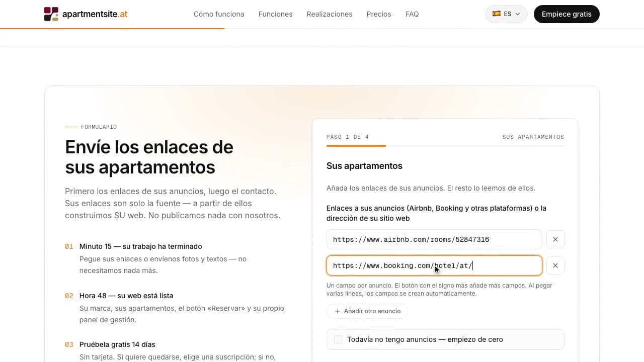Click the apartmentsite.at logo icon
The height and width of the screenshot is (362, 644).
click(x=51, y=14)
